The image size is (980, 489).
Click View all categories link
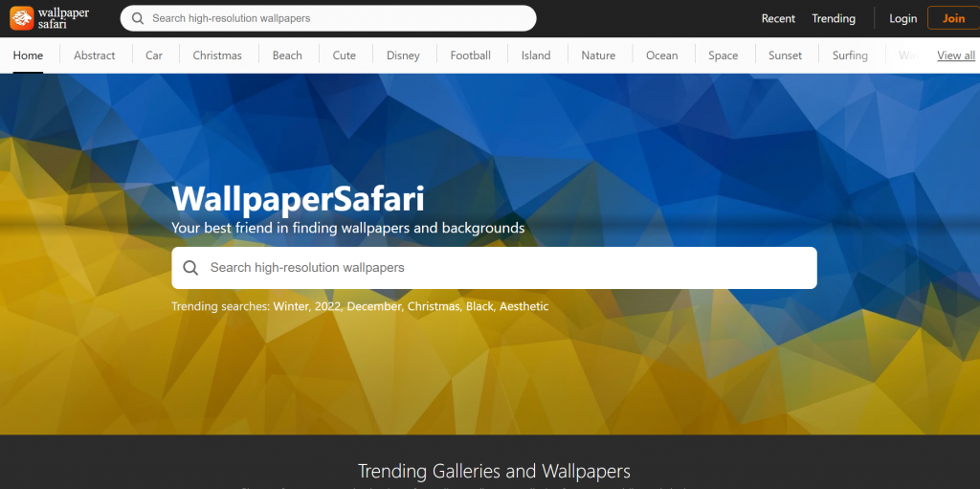tap(956, 56)
